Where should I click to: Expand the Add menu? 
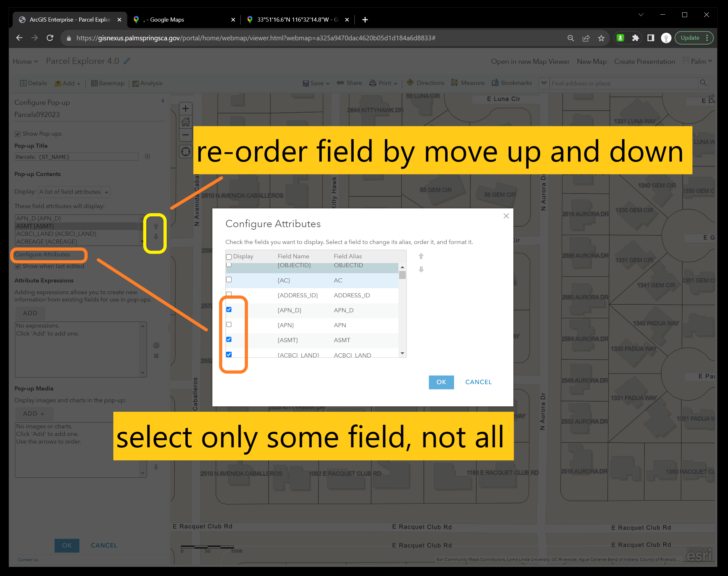[68, 83]
